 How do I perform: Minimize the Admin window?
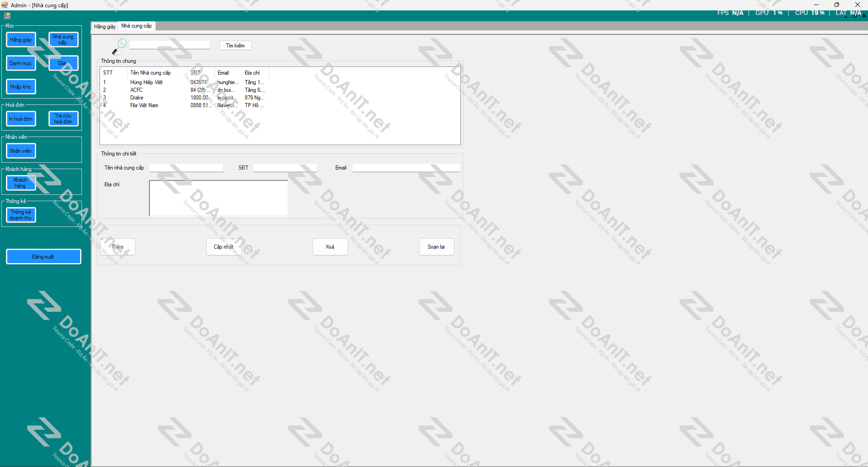(816, 5)
